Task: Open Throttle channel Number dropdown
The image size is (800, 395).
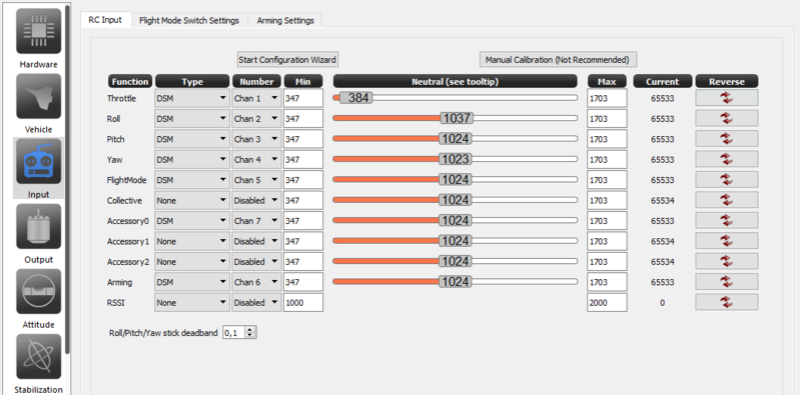Action: click(256, 98)
